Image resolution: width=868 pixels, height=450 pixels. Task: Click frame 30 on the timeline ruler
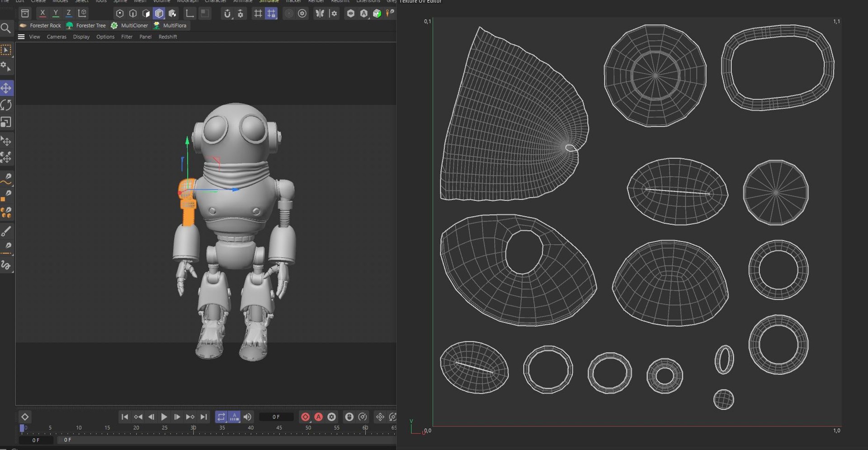[x=193, y=428]
